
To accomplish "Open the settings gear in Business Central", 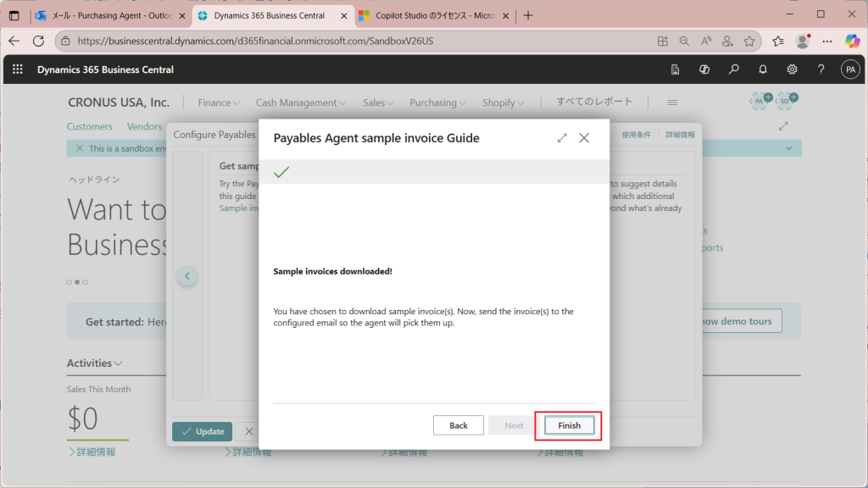I will pyautogui.click(x=793, y=69).
